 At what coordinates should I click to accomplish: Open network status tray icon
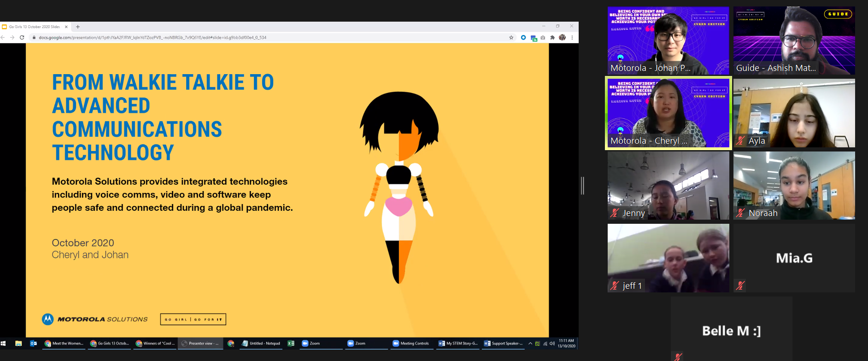pos(545,344)
